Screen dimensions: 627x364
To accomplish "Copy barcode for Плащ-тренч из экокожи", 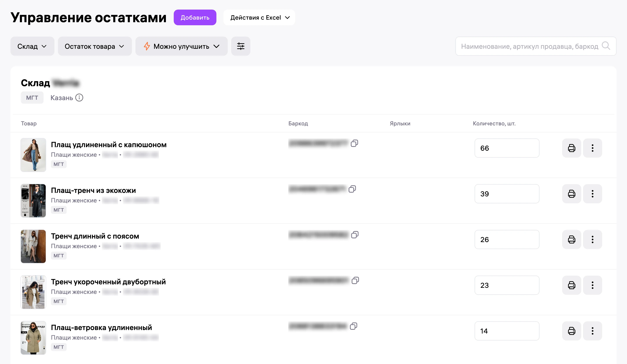I will click(352, 189).
